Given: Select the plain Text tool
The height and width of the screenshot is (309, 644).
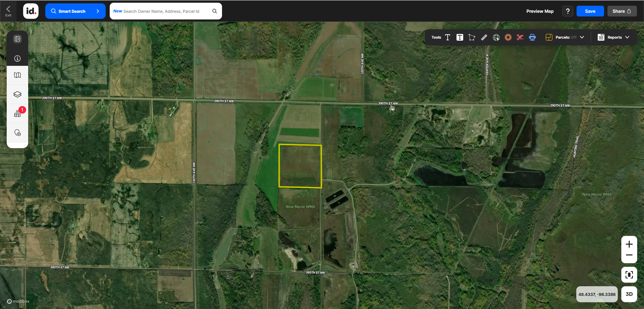Looking at the screenshot, I should click(447, 37).
